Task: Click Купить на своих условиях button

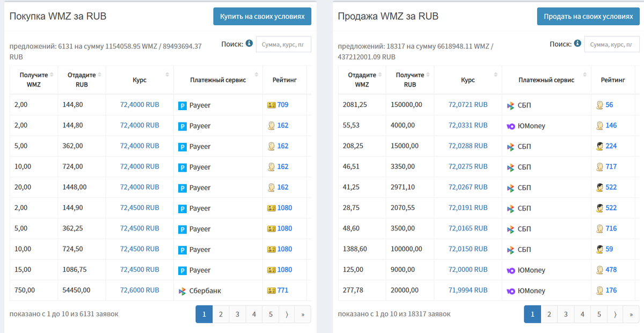Action: 262,16
